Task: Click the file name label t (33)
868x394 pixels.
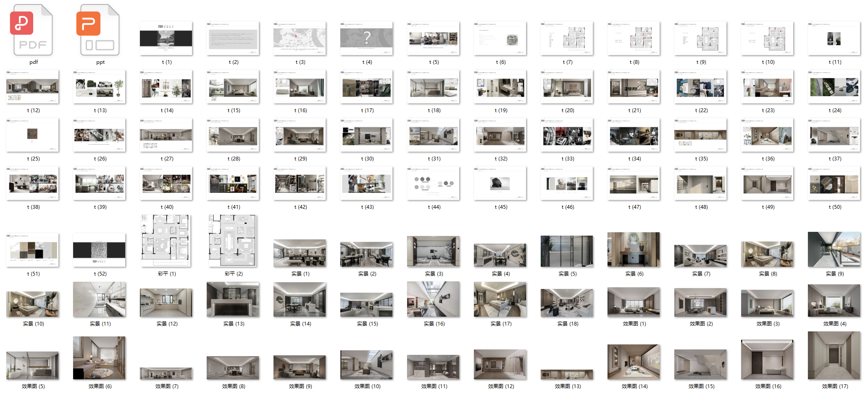Action: (x=568, y=159)
